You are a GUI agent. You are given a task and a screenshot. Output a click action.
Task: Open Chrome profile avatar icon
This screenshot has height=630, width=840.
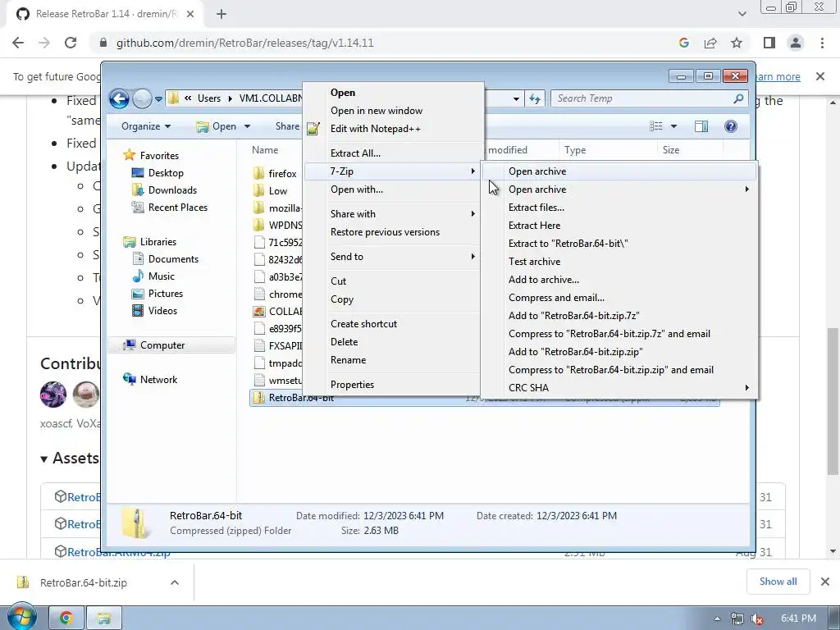tap(796, 43)
